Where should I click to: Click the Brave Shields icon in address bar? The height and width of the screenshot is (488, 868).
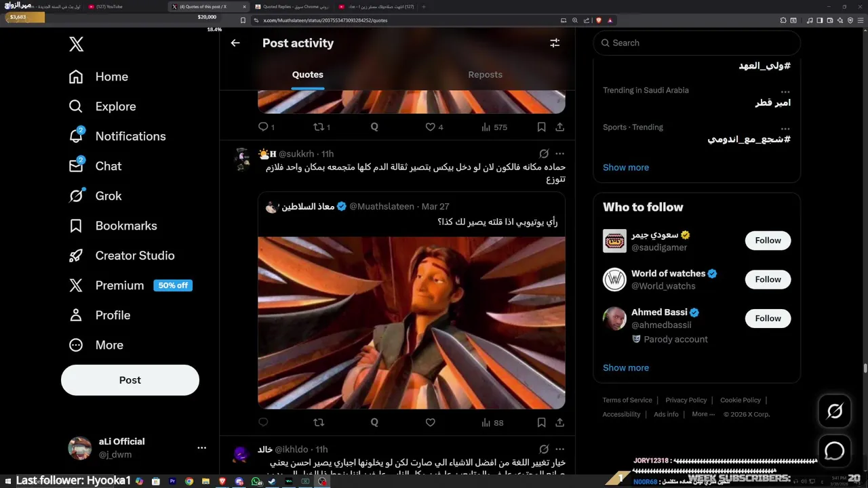click(x=599, y=20)
